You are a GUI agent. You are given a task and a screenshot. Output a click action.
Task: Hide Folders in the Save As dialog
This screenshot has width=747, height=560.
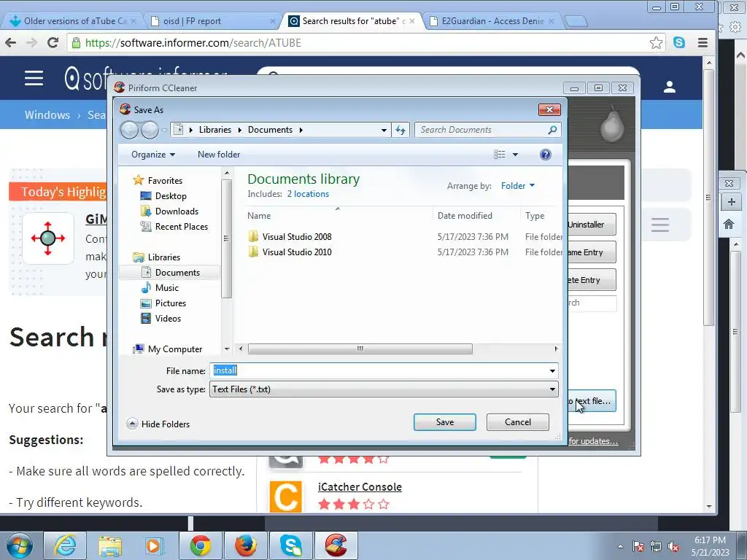coord(158,424)
